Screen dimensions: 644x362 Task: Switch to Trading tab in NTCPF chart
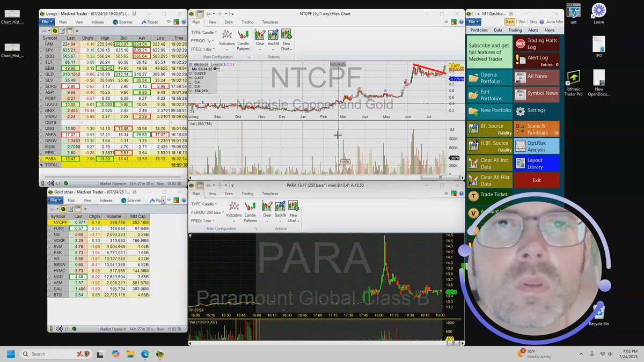coord(247,22)
